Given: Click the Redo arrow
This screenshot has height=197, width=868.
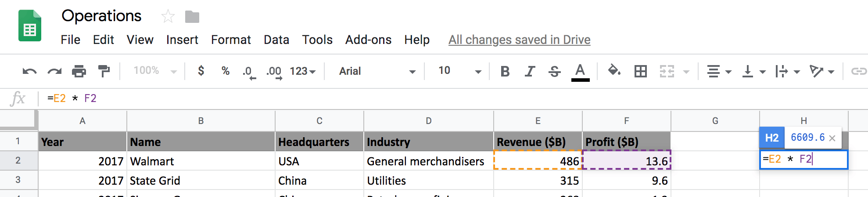Looking at the screenshot, I should 54,71.
